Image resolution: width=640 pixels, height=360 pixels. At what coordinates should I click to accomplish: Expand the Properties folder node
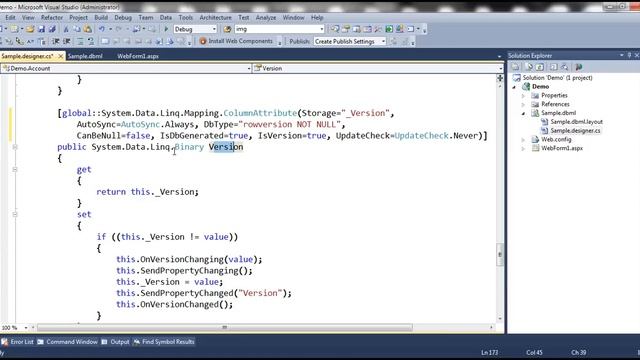pyautogui.click(x=523, y=96)
